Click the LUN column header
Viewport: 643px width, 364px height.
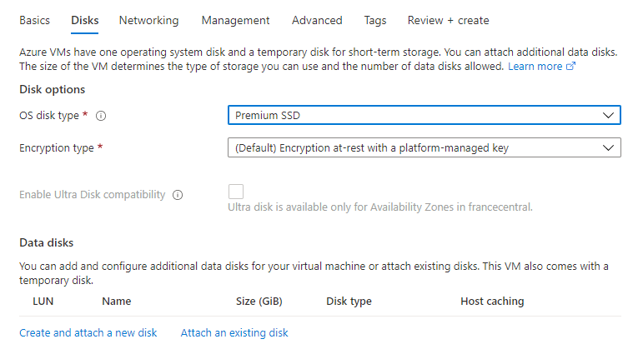tap(43, 302)
